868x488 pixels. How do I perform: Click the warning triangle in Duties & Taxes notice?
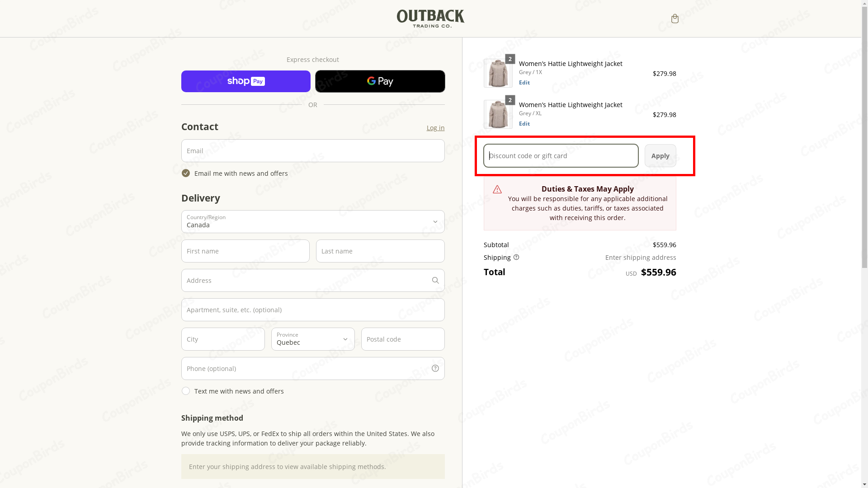496,189
